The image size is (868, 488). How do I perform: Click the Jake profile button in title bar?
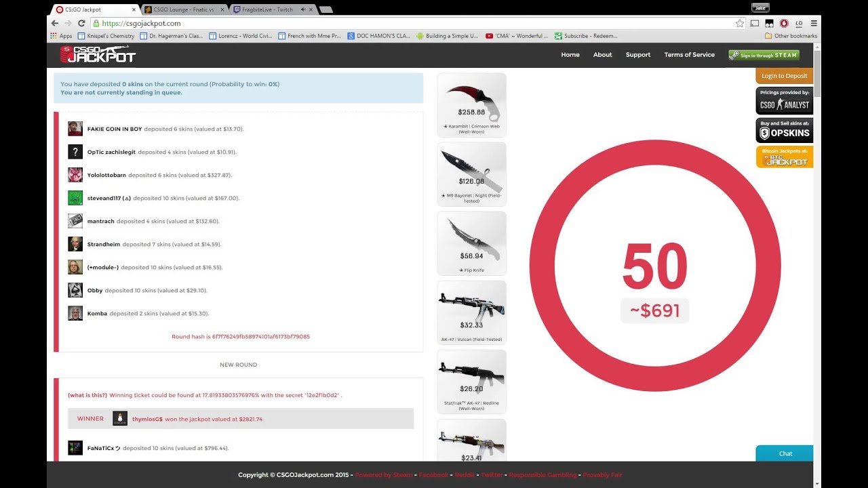[x=760, y=8]
